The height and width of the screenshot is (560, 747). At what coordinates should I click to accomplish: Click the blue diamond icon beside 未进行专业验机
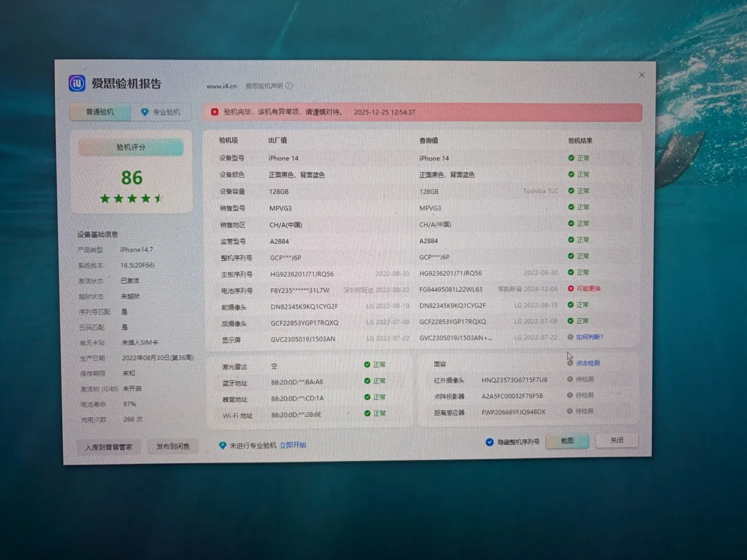222,445
